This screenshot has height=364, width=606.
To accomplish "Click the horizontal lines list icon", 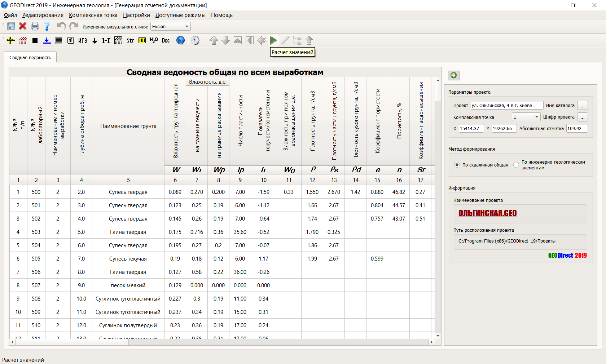I will point(59,40).
